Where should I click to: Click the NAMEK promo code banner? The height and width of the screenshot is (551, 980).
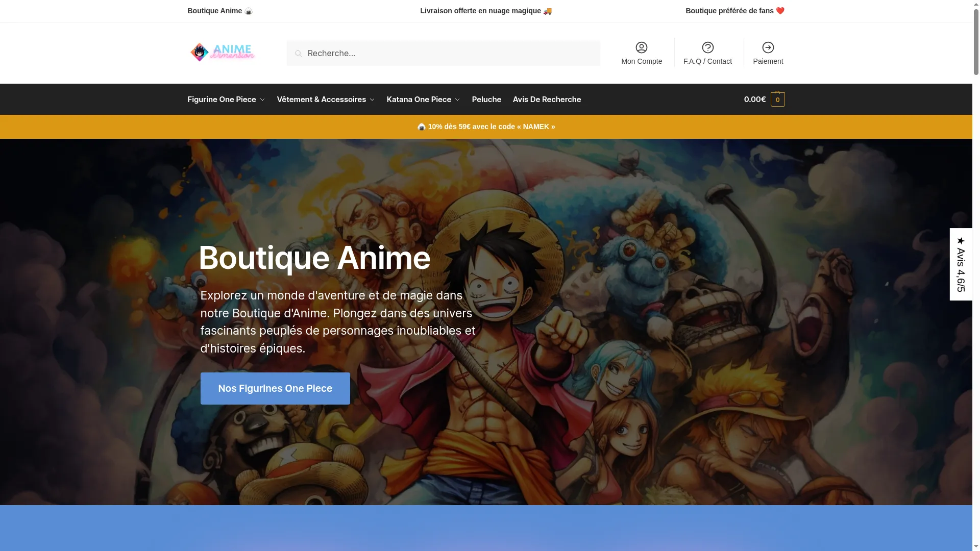(x=486, y=127)
